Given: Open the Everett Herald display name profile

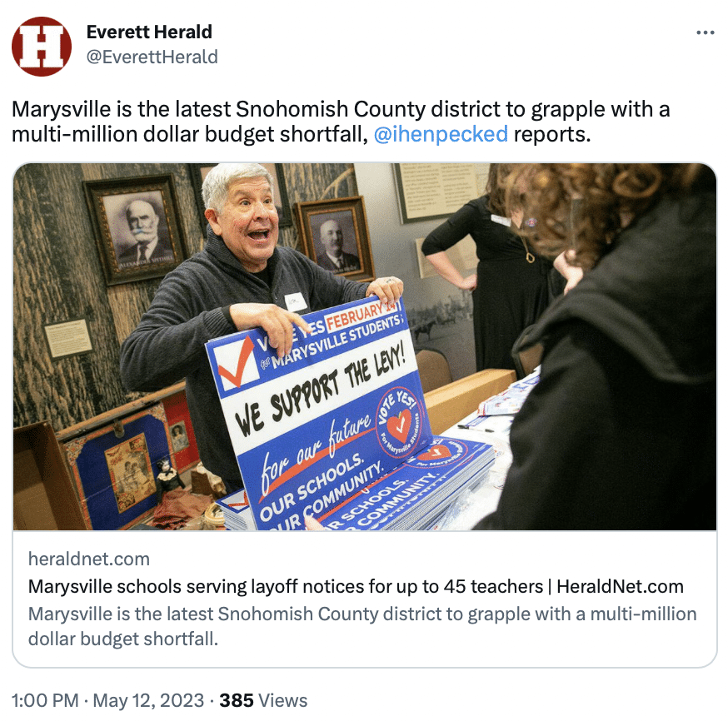Looking at the screenshot, I should pyautogui.click(x=149, y=32).
